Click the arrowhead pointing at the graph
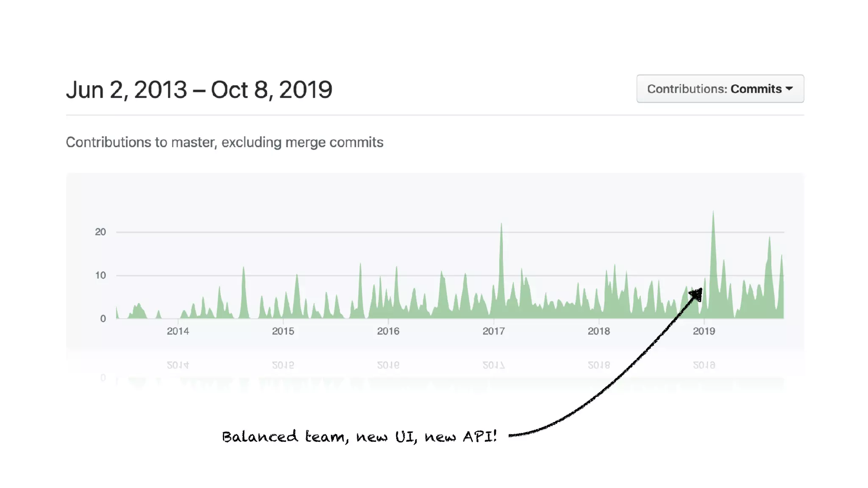The height and width of the screenshot is (488, 868). tap(697, 294)
